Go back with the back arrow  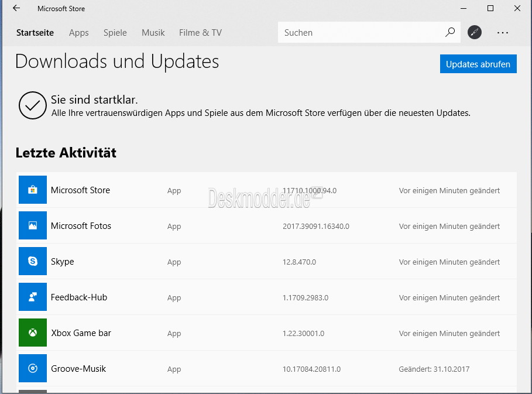(16, 8)
